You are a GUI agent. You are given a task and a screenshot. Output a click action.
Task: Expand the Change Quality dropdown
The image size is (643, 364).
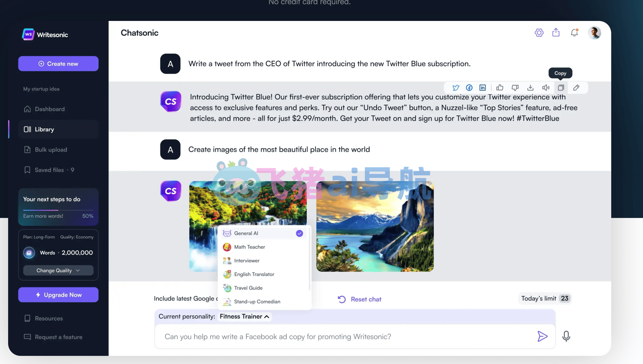(x=58, y=270)
